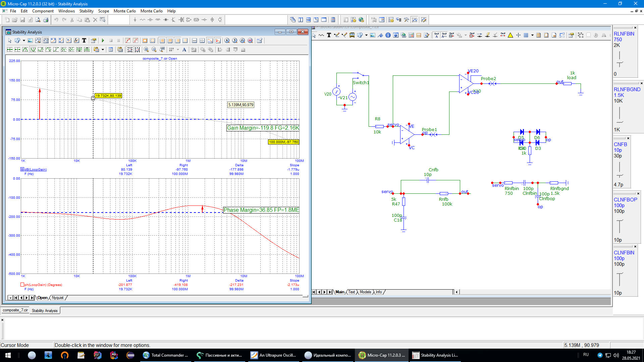Viewport: 644px width, 362px height.
Task: Toggle the Cursor mode button in Stability toolbar
Action: pos(46,41)
